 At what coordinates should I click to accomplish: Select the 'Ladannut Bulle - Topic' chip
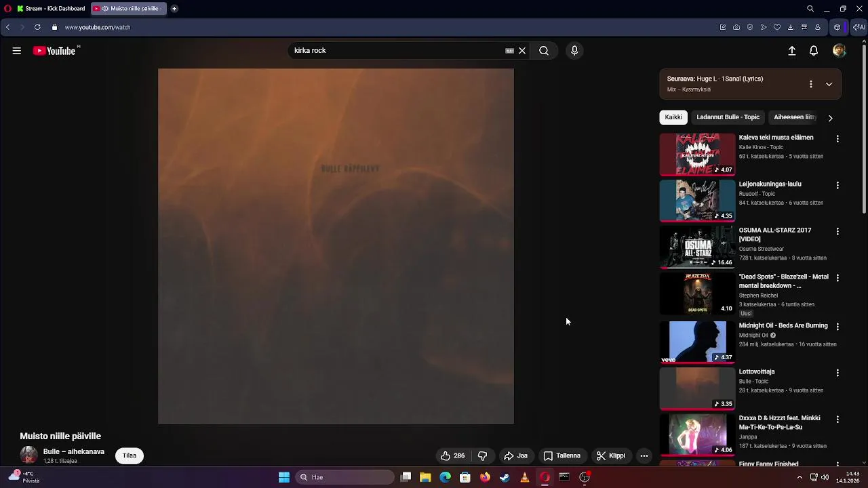click(728, 117)
